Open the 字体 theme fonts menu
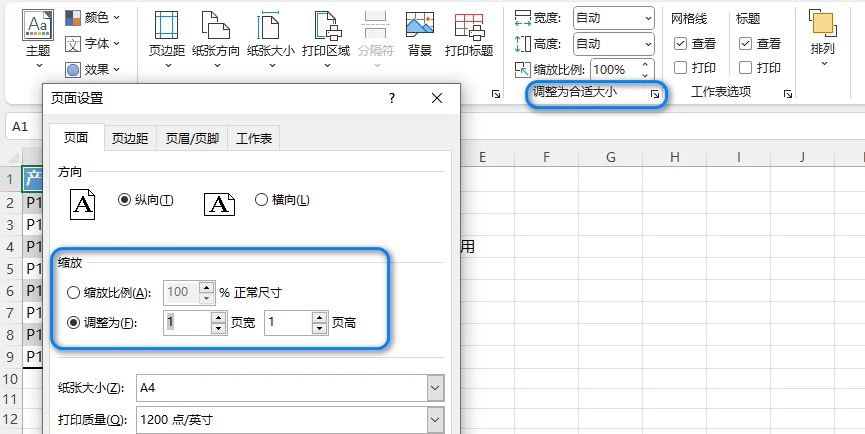The width and height of the screenshot is (865, 434). click(x=92, y=43)
